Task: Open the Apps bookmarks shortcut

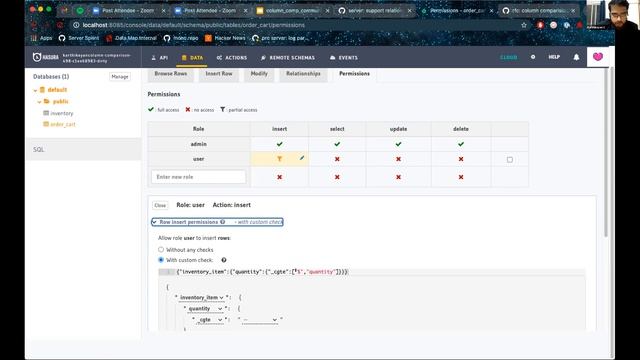Action: tap(42, 38)
